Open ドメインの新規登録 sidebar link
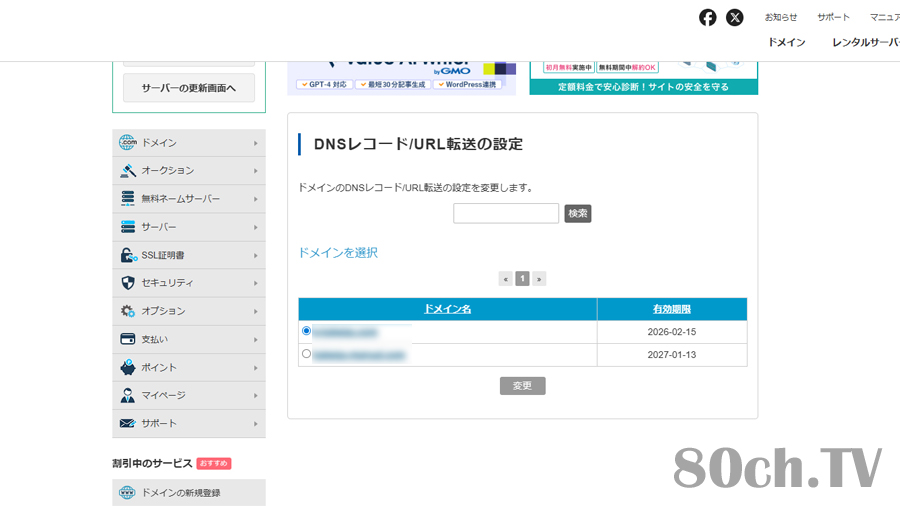900x506 pixels. tap(189, 492)
